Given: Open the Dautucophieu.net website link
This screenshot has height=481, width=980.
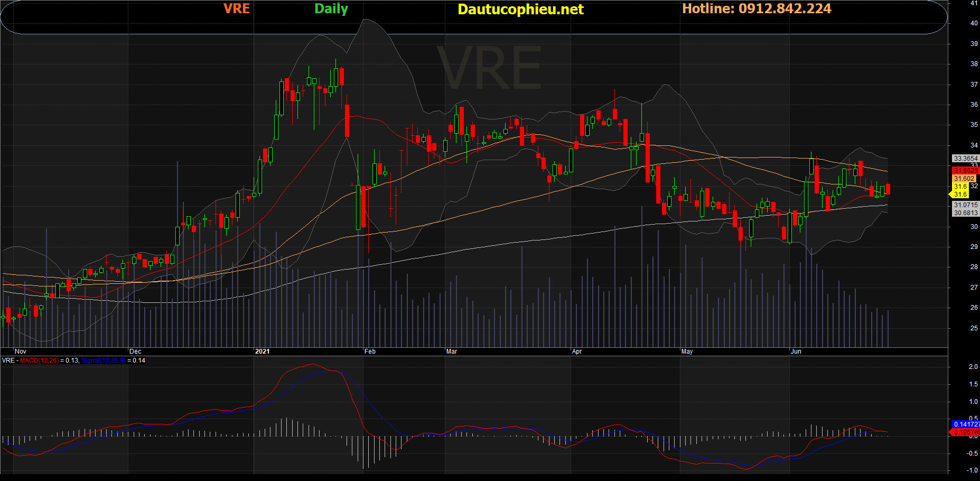Looking at the screenshot, I should coord(520,10).
